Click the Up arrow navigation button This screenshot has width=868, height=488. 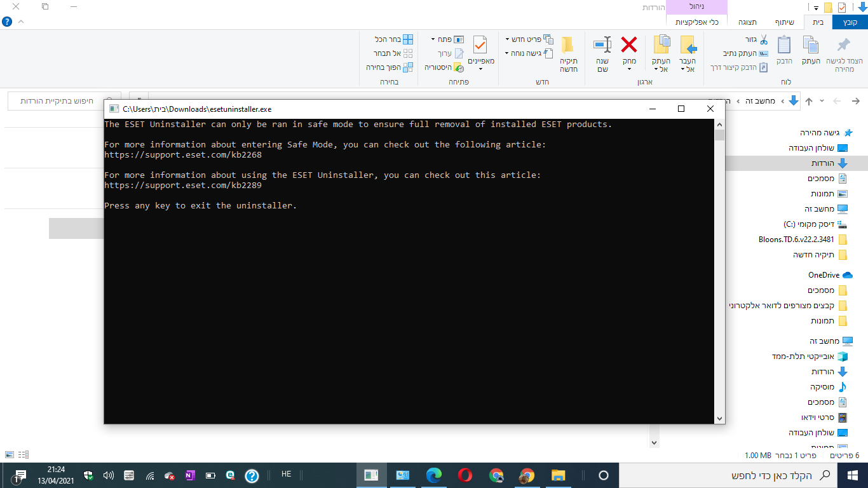(809, 101)
